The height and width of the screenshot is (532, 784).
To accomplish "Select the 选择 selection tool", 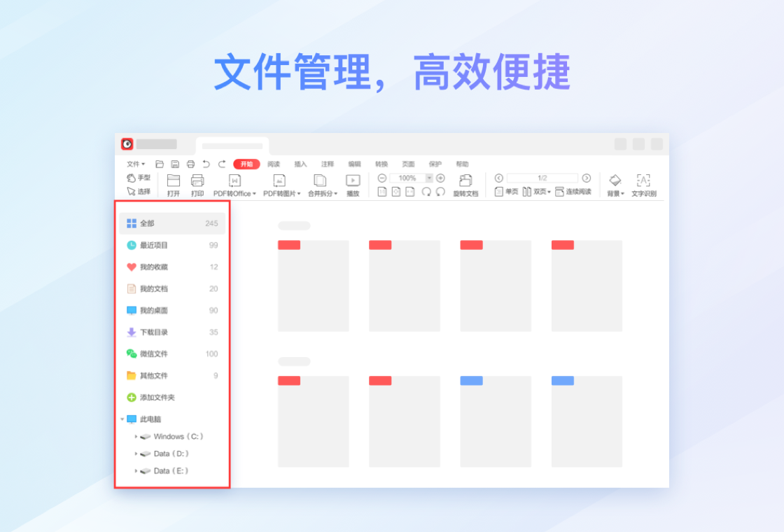I will 139,192.
